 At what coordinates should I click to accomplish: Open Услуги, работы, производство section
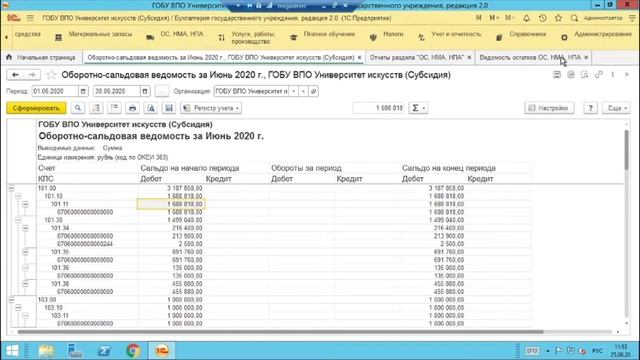click(x=246, y=38)
